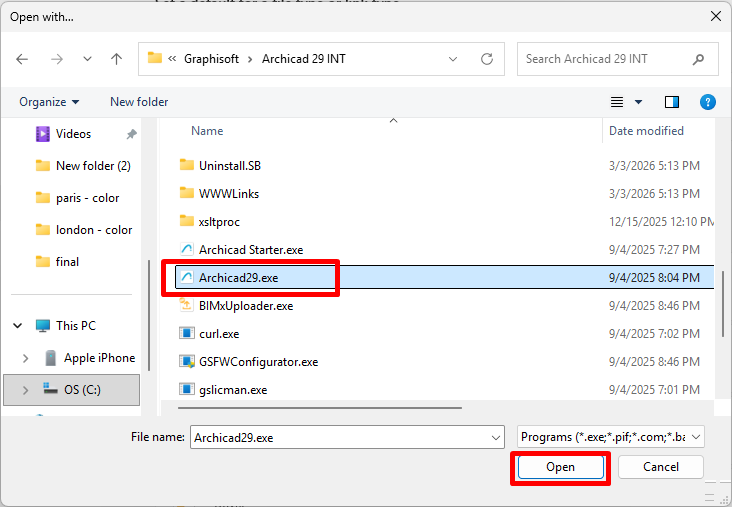Change view layout icon

[617, 102]
